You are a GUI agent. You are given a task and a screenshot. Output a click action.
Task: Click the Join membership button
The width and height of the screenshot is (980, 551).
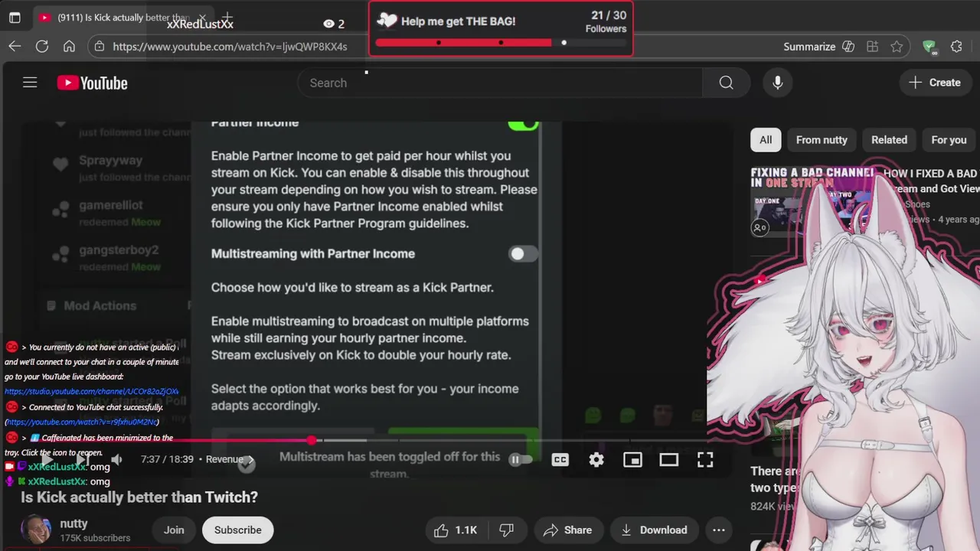click(174, 530)
